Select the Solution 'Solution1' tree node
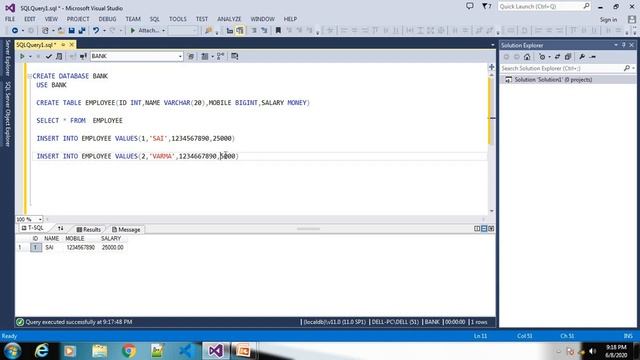 [553, 80]
